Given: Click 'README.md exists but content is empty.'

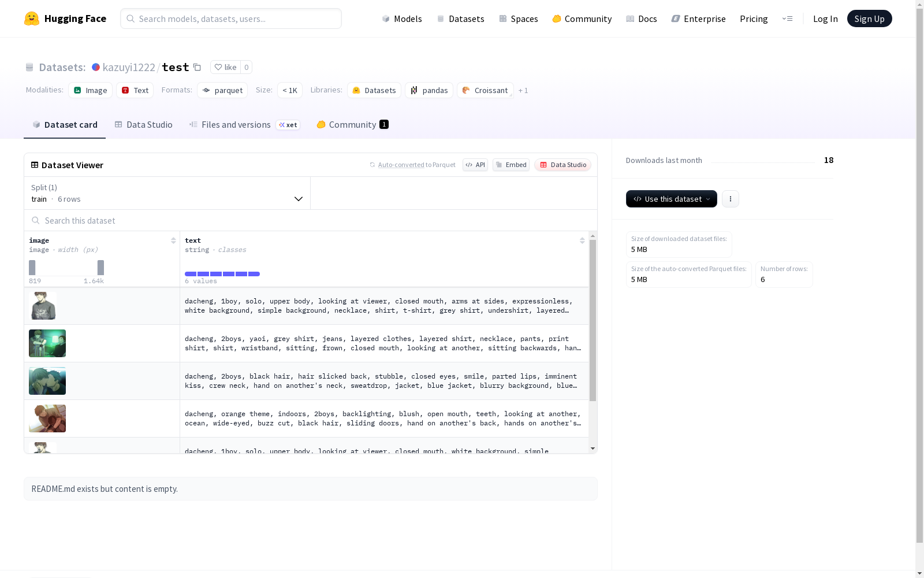Looking at the screenshot, I should 105,489.
